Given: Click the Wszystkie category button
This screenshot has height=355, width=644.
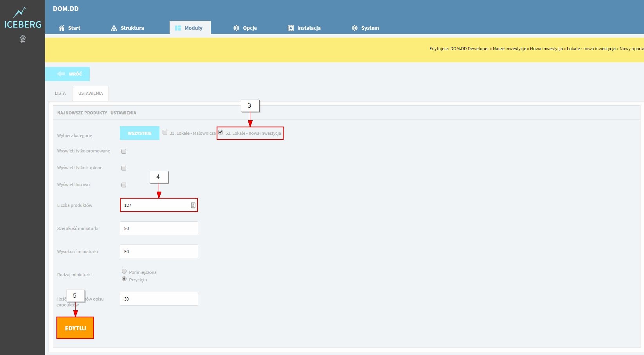Looking at the screenshot, I should [x=139, y=133].
